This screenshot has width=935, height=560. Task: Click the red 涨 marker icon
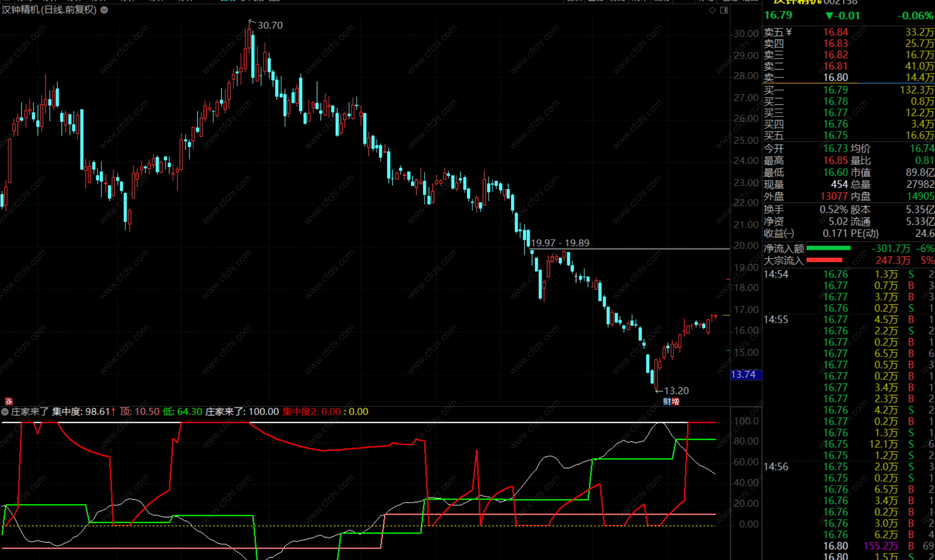tap(8, 402)
